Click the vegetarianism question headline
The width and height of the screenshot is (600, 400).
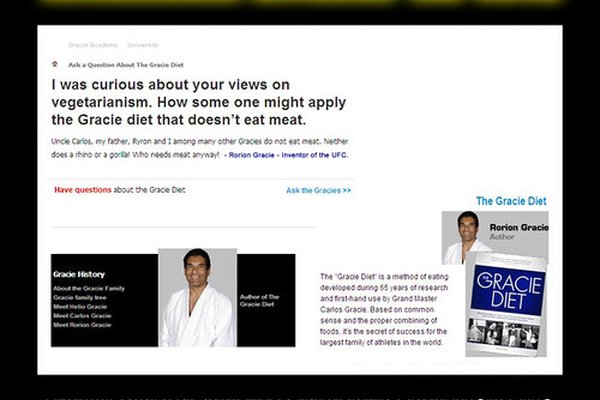(x=199, y=102)
